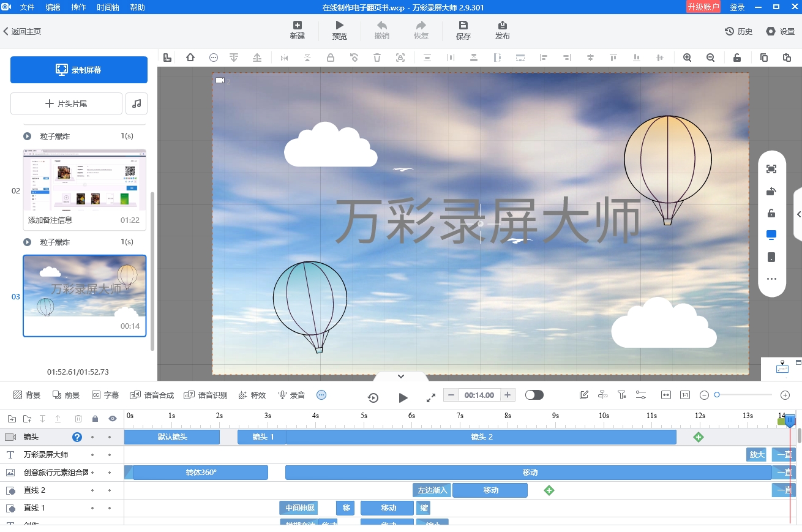Toggle the eye visibility icon in timeline header
The image size is (802, 532).
click(x=112, y=419)
